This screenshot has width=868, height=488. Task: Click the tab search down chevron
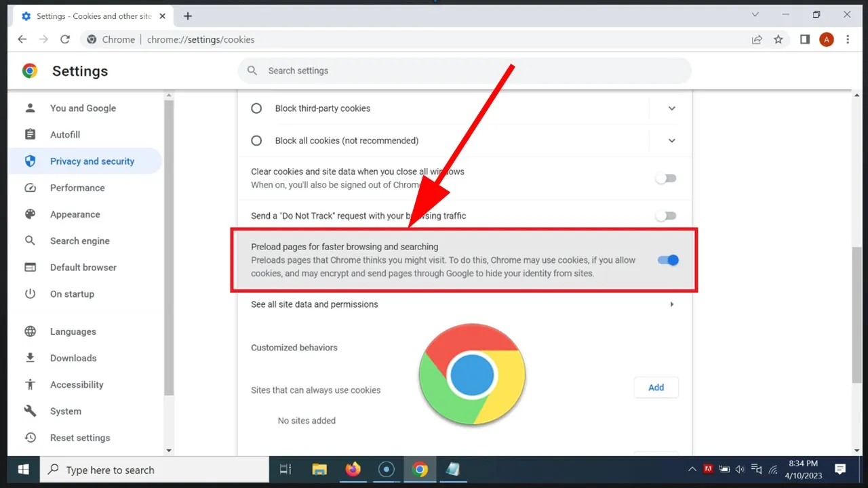coord(755,14)
